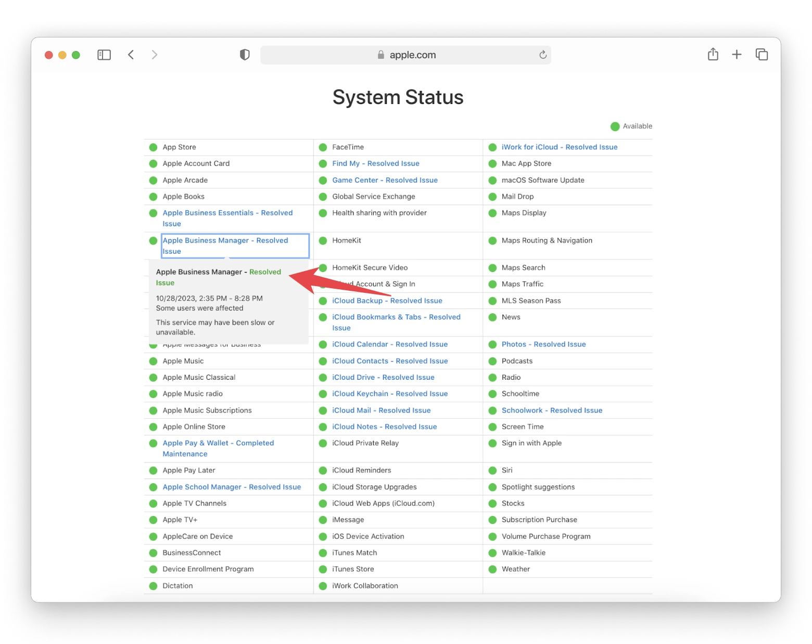812x644 pixels.
Task: Open iCloud Notes - Resolved Issue link
Action: coord(385,427)
